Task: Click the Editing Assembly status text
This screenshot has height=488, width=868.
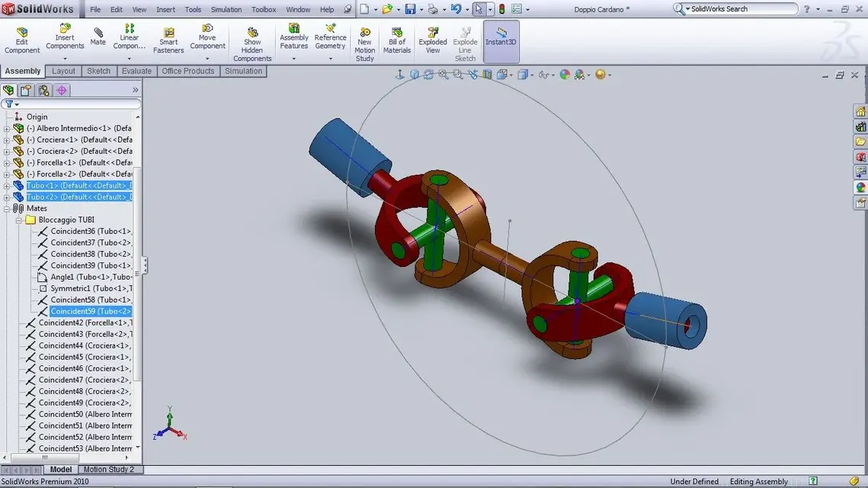Action: (x=758, y=481)
